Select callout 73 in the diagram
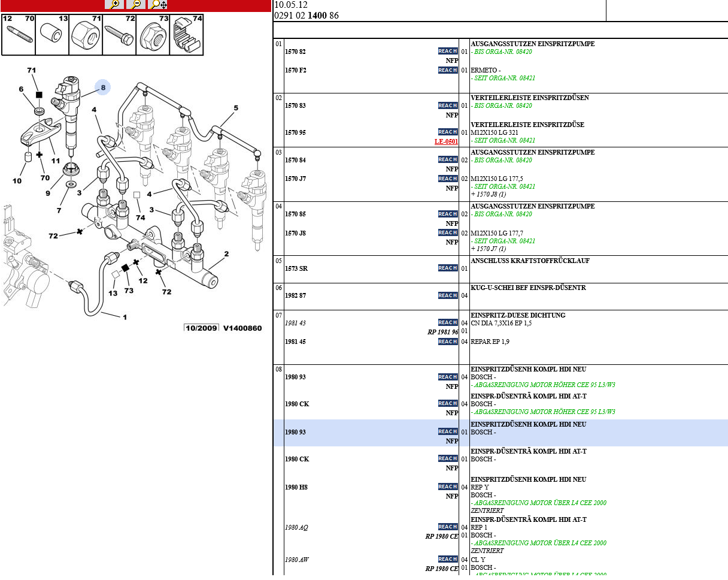This screenshot has height=580, width=728. (x=129, y=290)
